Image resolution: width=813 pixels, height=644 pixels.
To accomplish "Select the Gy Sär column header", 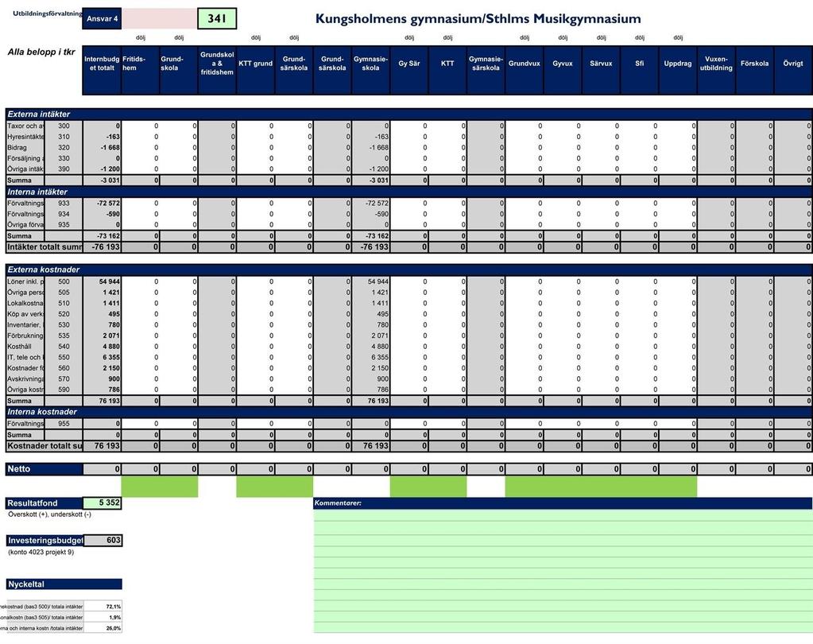I will coord(409,70).
